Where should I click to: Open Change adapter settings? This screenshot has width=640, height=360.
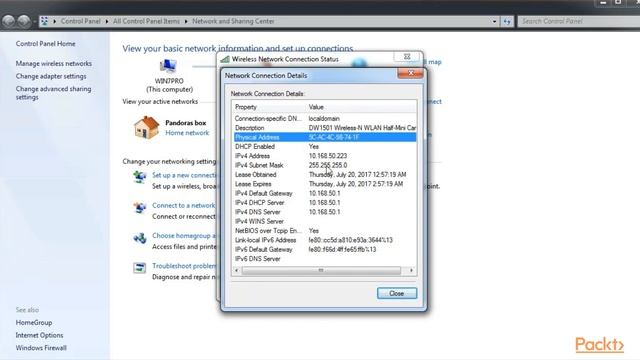51,76
